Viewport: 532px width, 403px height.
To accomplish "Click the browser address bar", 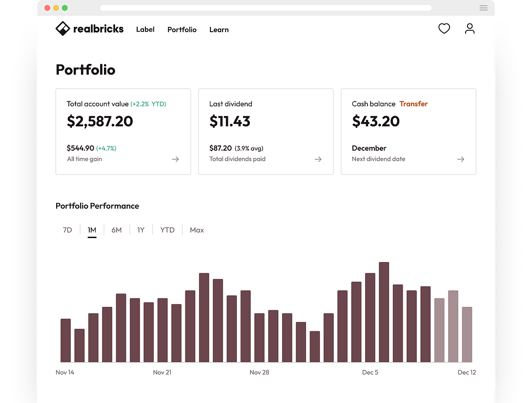I will pos(266,8).
